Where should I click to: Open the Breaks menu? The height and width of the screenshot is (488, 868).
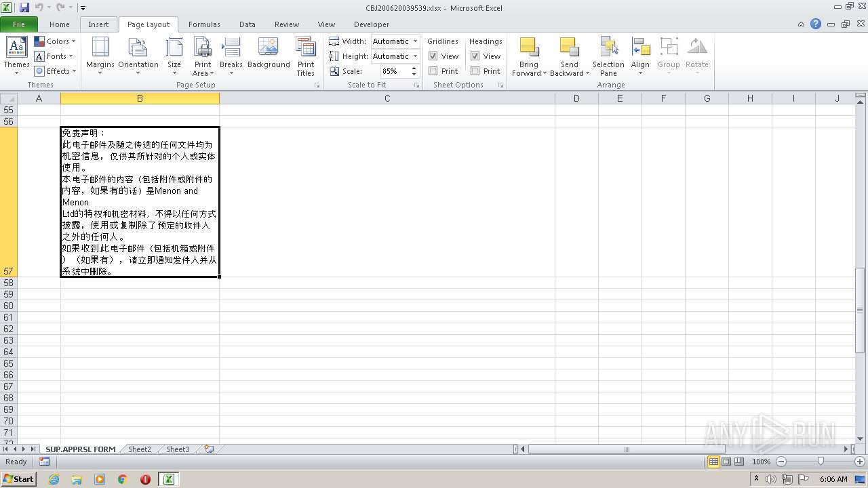[x=231, y=56]
